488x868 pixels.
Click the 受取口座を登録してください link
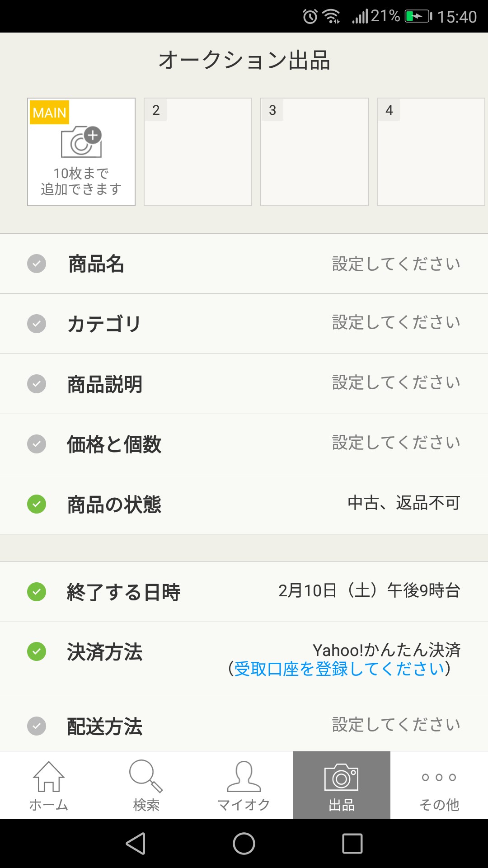tap(339, 669)
